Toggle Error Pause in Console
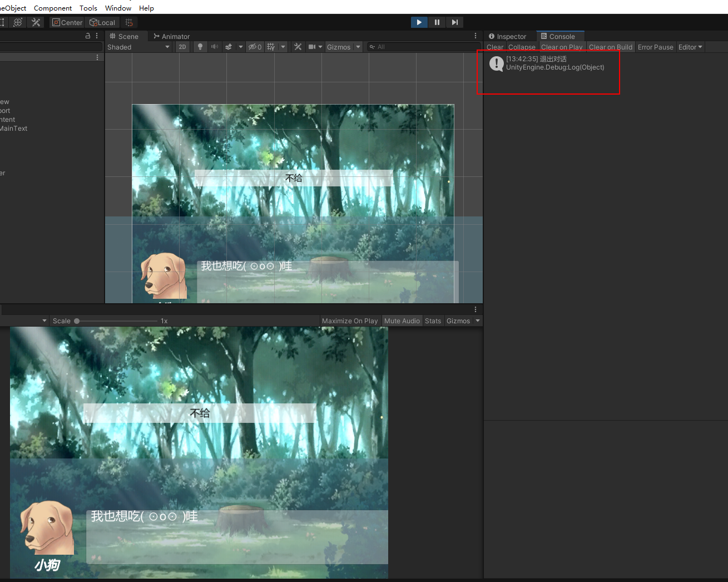This screenshot has width=728, height=582. pyautogui.click(x=656, y=47)
